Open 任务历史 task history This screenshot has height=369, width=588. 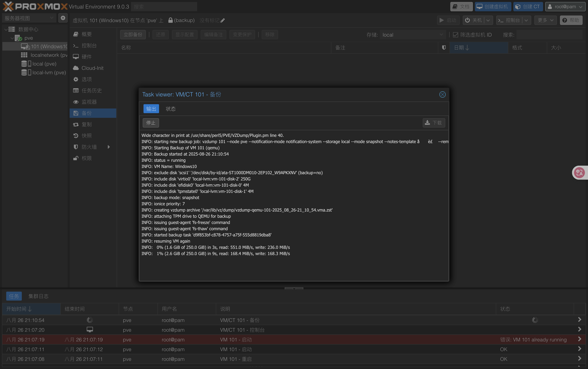coord(93,91)
